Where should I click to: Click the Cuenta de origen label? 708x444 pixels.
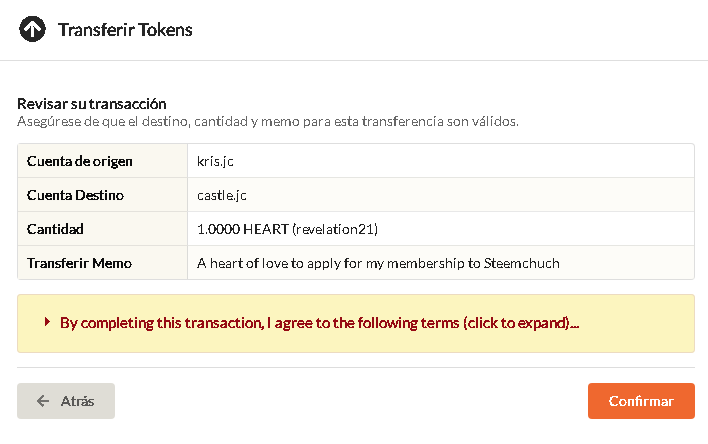tap(79, 161)
